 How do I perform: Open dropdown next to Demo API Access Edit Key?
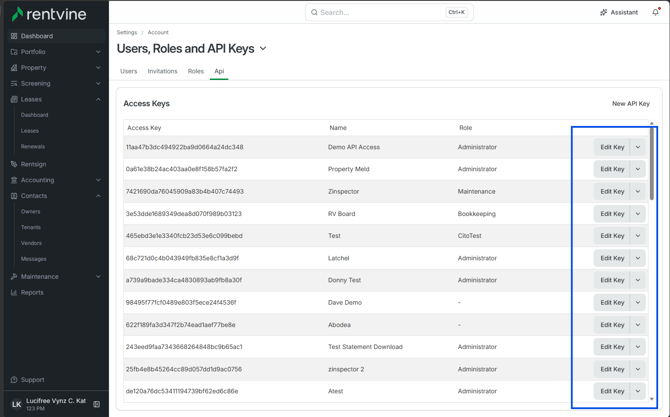pos(638,147)
